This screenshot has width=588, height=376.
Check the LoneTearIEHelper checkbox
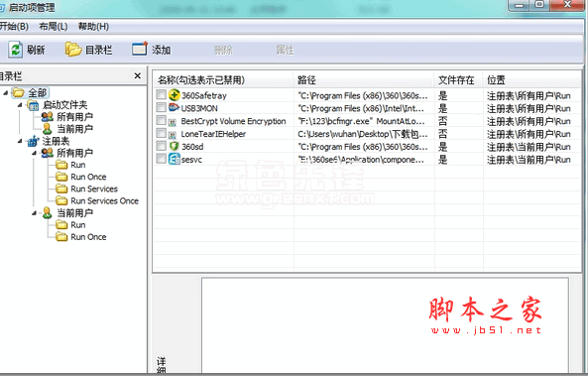tap(162, 133)
